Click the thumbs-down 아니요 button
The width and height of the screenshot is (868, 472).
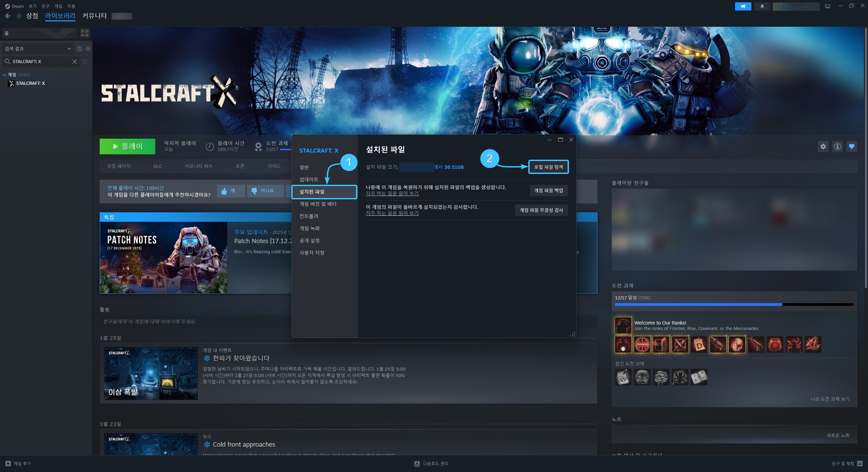tap(265, 191)
